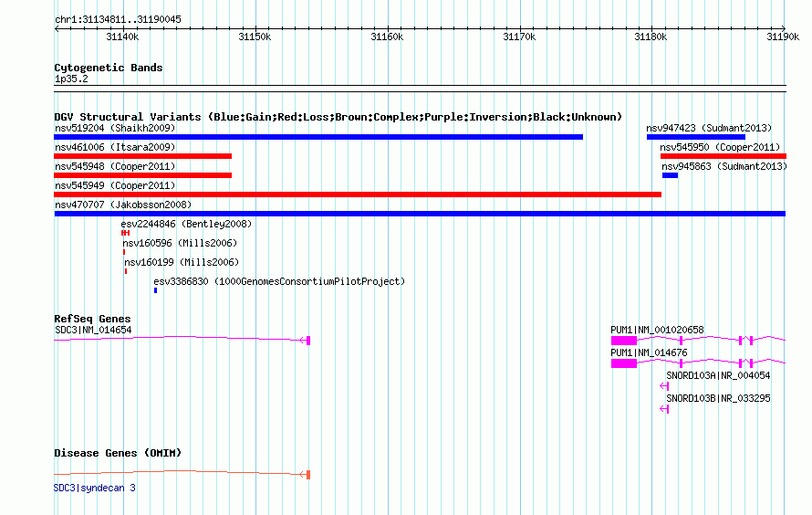Click the SNORD103A gene arrow glyph
The height and width of the screenshot is (515, 812).
point(664,386)
